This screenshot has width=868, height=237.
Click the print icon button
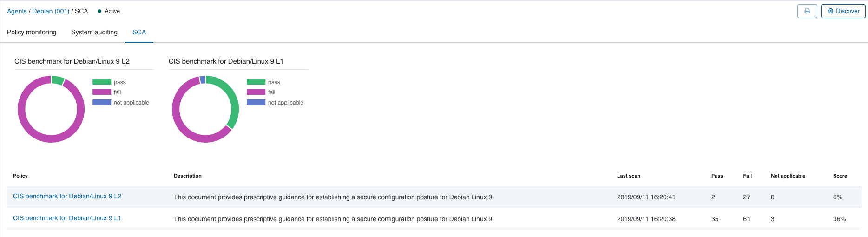[807, 11]
